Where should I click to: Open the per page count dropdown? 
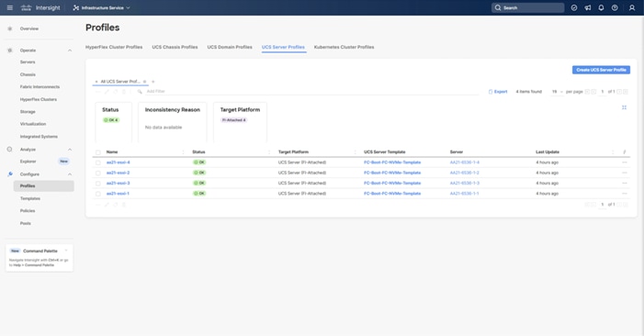(x=557, y=92)
